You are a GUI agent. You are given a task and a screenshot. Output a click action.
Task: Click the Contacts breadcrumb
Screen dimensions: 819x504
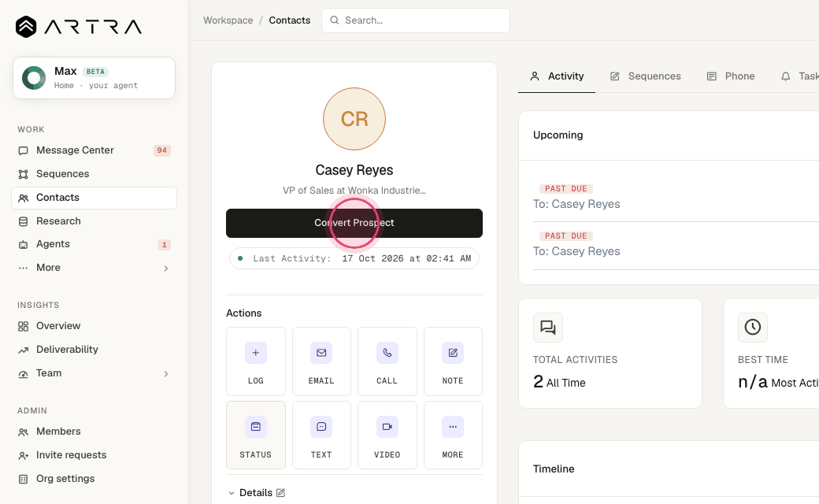click(289, 20)
